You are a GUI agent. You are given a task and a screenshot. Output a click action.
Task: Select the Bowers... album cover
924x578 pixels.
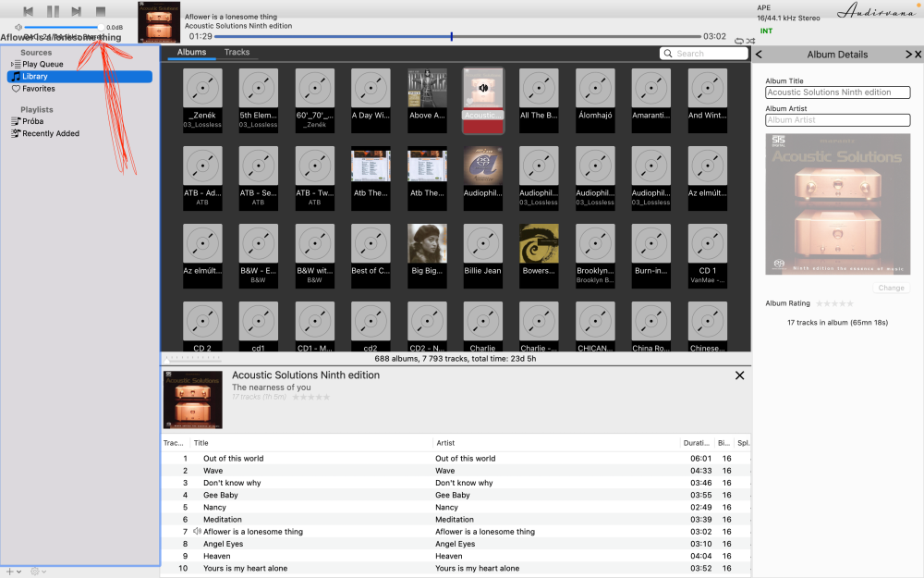pos(540,243)
